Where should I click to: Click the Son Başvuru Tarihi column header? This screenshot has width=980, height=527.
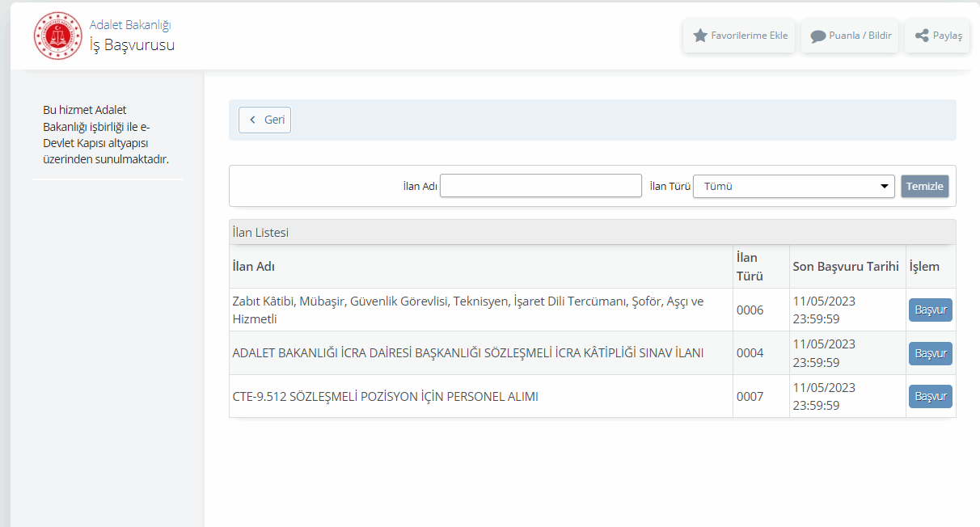tap(845, 267)
